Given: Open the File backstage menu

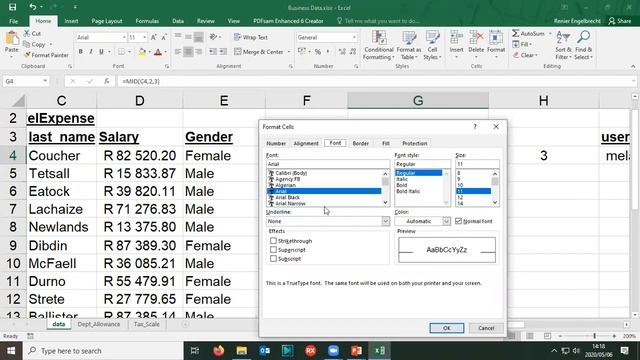Looking at the screenshot, I should point(13,21).
